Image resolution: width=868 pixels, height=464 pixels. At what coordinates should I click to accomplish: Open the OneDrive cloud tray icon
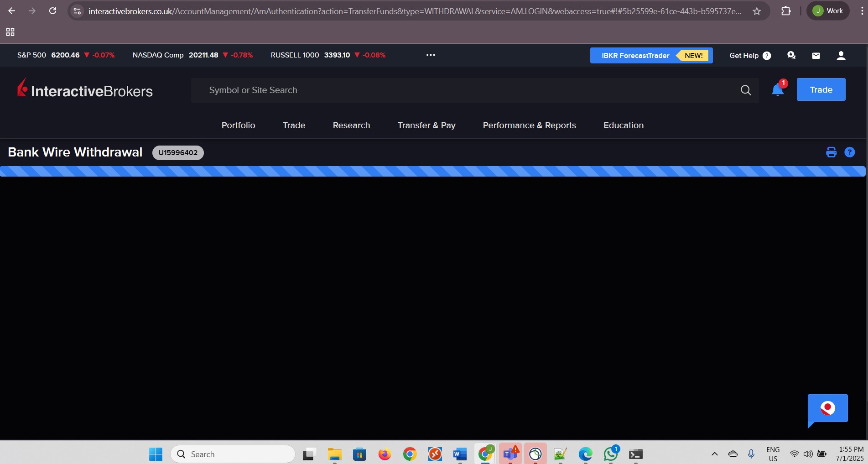coord(733,454)
